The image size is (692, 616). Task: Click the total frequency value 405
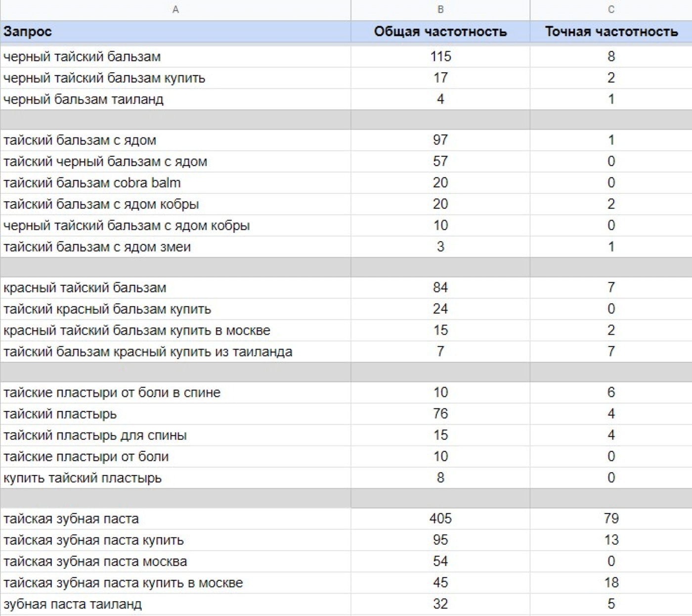click(x=440, y=519)
